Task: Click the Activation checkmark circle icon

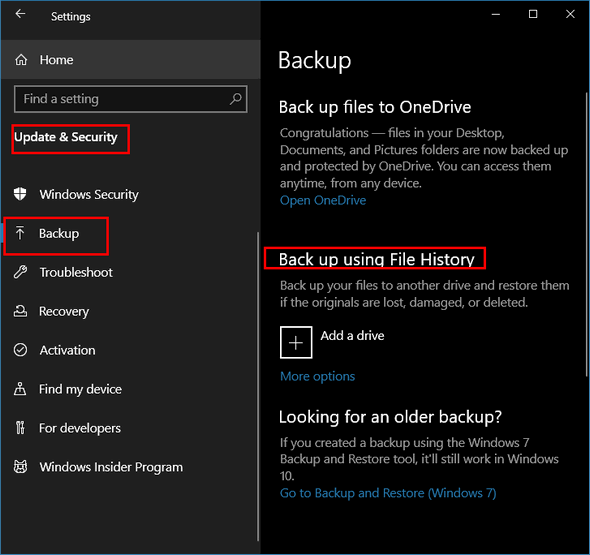Action: pos(20,350)
